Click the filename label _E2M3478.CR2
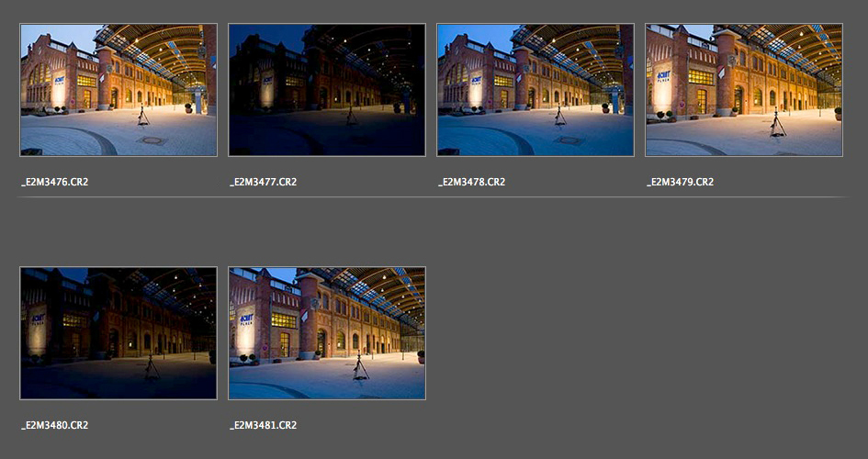This screenshot has height=459, width=868. (471, 182)
